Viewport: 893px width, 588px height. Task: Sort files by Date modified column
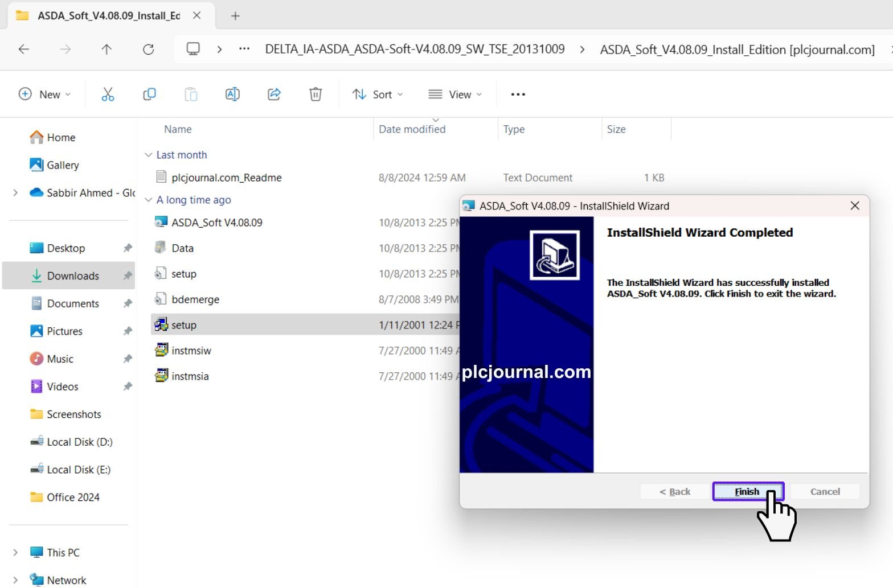coord(412,129)
